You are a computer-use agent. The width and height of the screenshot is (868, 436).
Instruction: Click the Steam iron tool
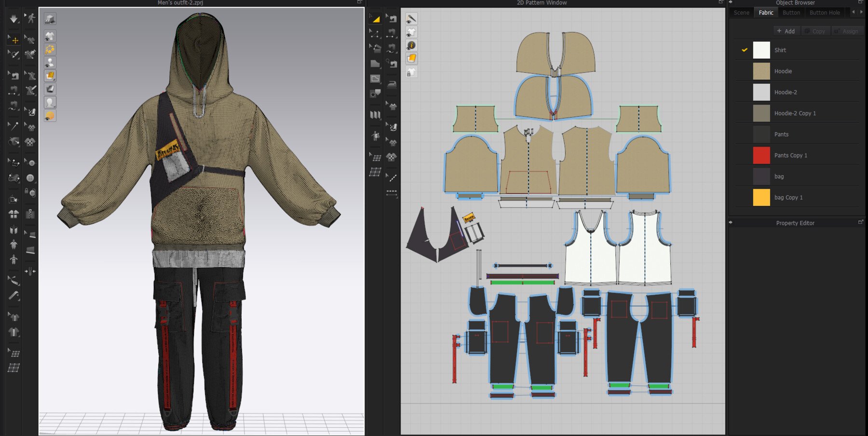392,85
